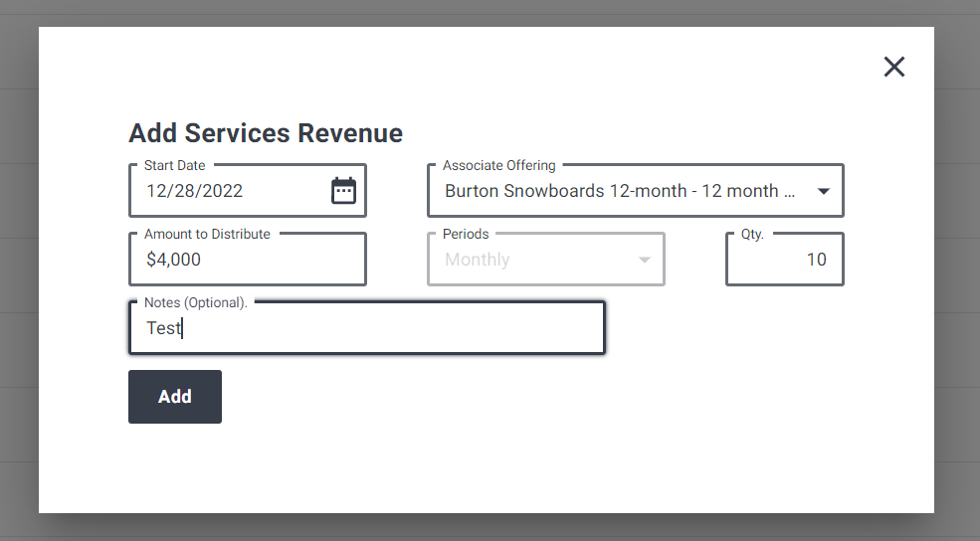980x541 pixels.
Task: Expand the Associate Offering dropdown arrow
Action: (824, 191)
